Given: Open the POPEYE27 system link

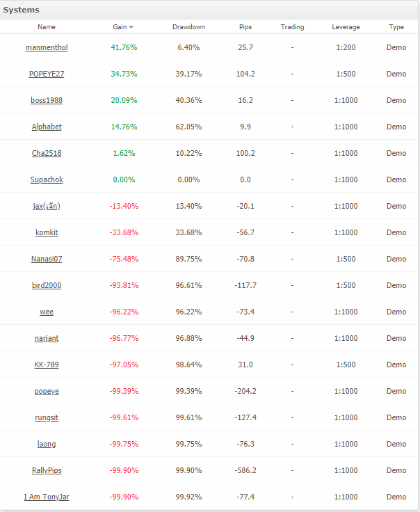Looking at the screenshot, I should pos(47,74).
